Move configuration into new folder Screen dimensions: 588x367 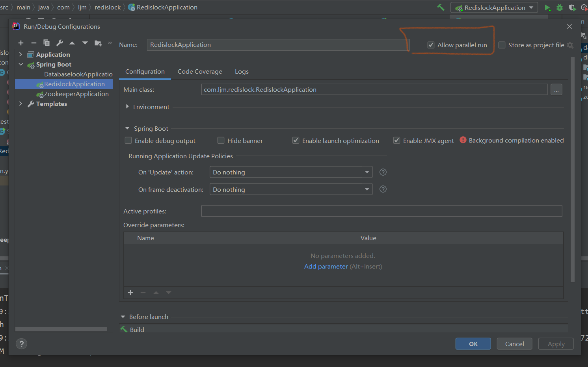pyautogui.click(x=98, y=43)
